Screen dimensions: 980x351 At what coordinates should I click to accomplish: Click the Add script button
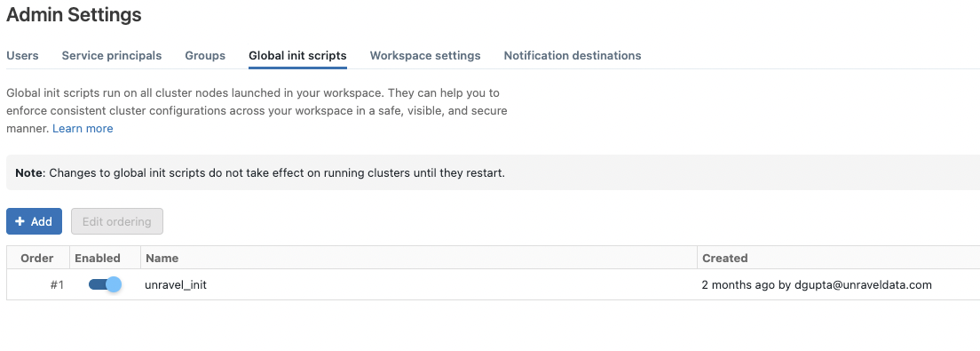(34, 221)
